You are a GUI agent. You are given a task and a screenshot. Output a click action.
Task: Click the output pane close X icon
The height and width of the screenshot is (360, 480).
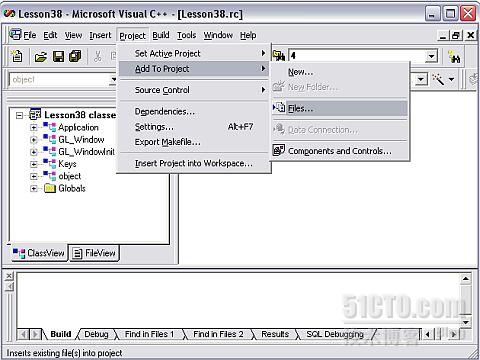click(9, 275)
